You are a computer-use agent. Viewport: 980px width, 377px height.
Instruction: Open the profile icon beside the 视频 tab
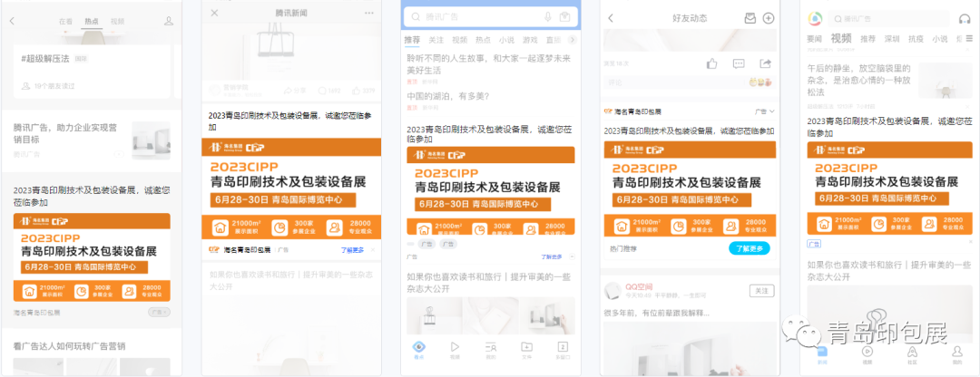pyautogui.click(x=168, y=21)
